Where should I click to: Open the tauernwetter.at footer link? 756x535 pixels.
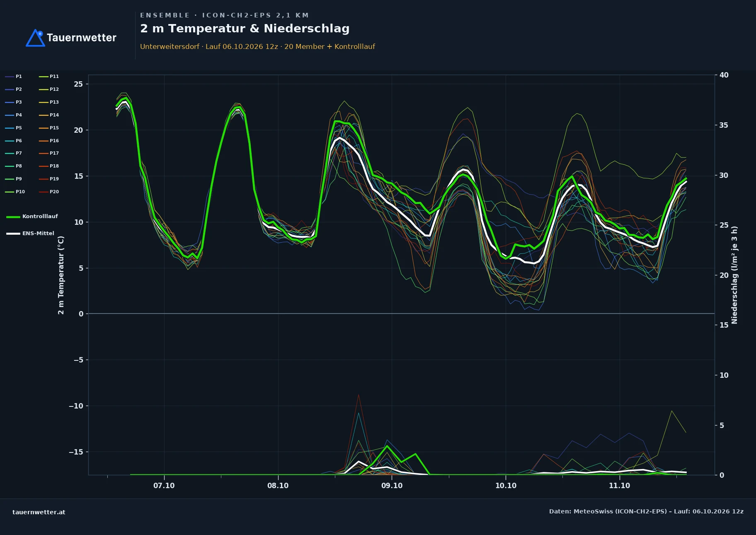pos(39,512)
